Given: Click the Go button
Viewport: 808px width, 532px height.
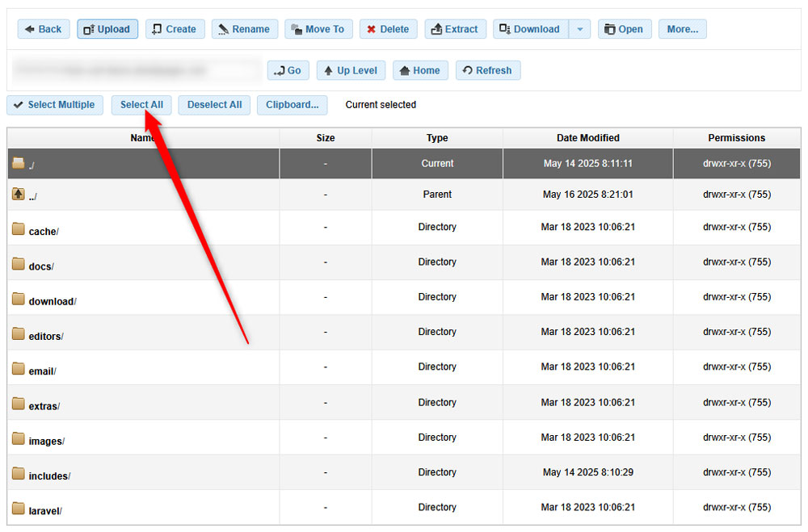Looking at the screenshot, I should [x=288, y=69].
